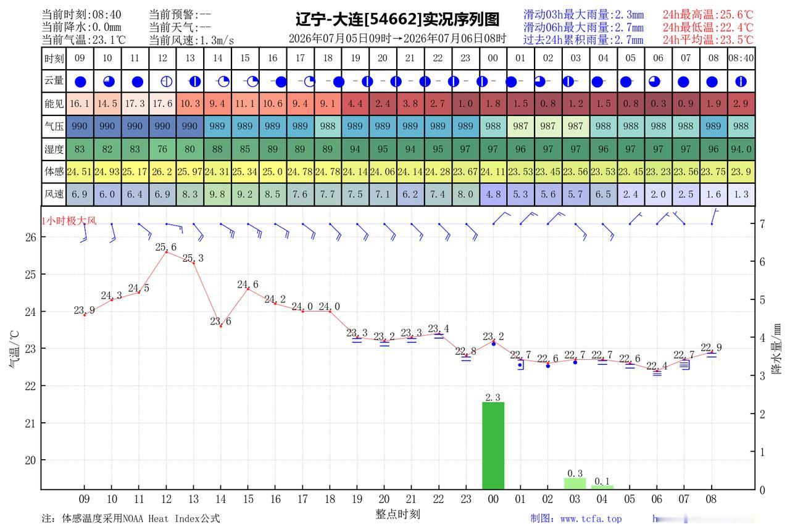Click the 24h最高温:25.6℃ statistic

click(709, 14)
